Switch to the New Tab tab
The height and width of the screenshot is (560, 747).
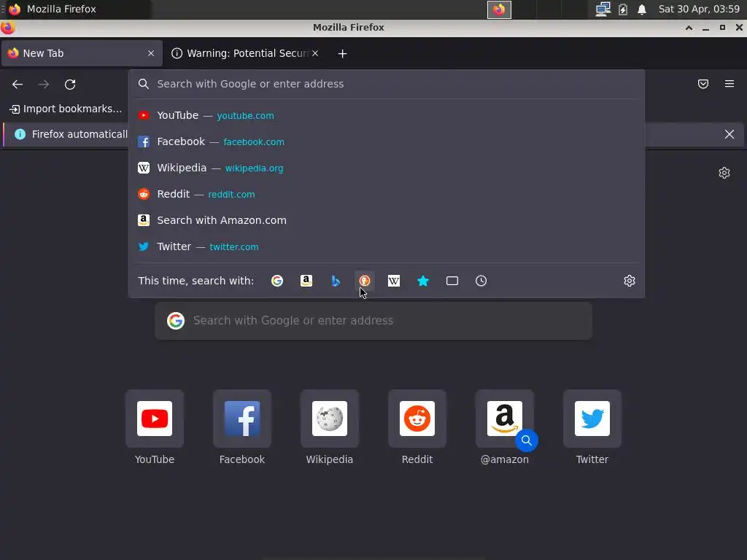82,53
